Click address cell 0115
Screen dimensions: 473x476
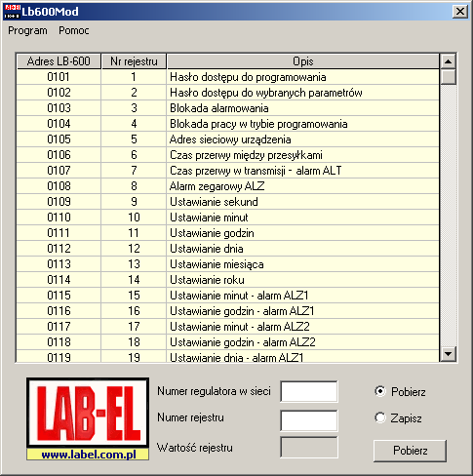click(59, 296)
